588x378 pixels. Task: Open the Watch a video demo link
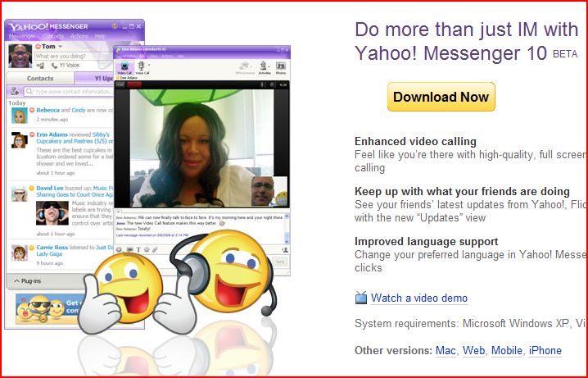(x=418, y=298)
